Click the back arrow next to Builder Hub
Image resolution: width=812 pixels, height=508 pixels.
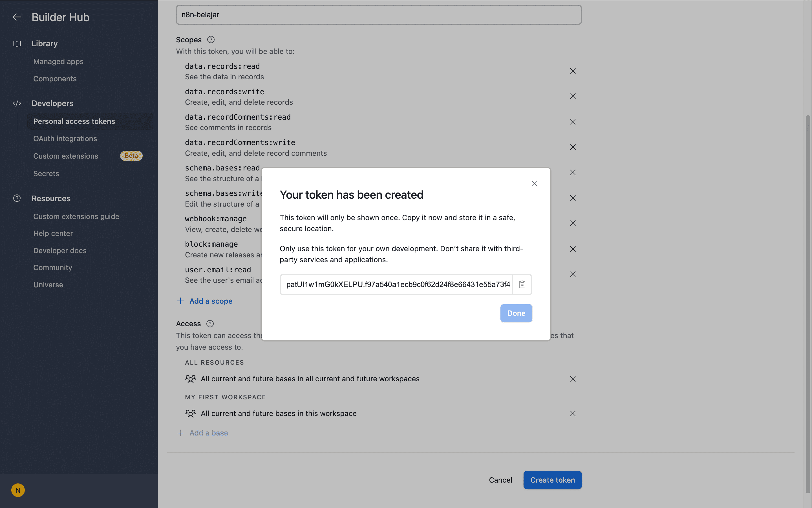[x=17, y=17]
